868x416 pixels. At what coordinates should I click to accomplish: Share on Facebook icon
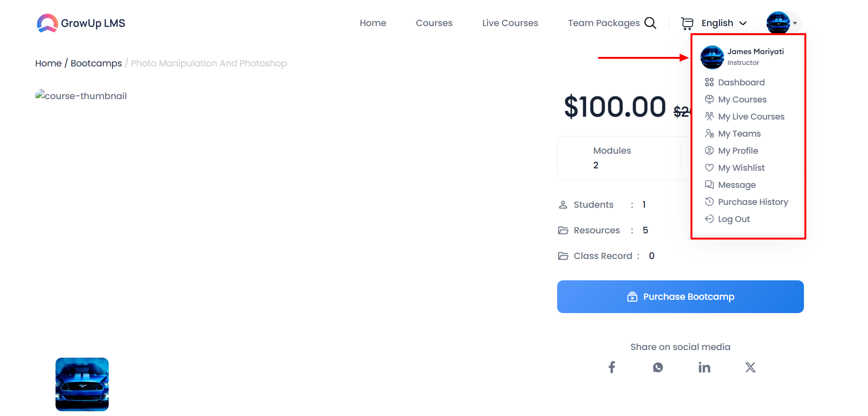pyautogui.click(x=612, y=367)
